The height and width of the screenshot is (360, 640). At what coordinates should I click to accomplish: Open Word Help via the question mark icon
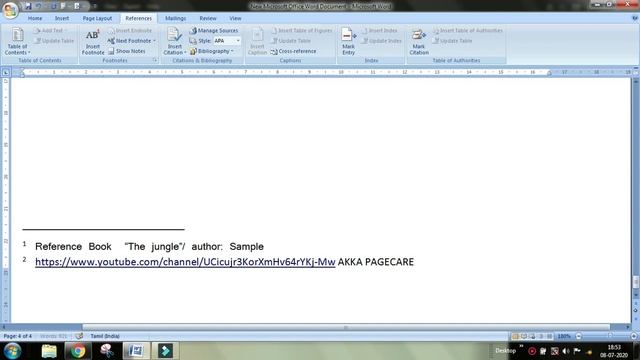click(635, 18)
